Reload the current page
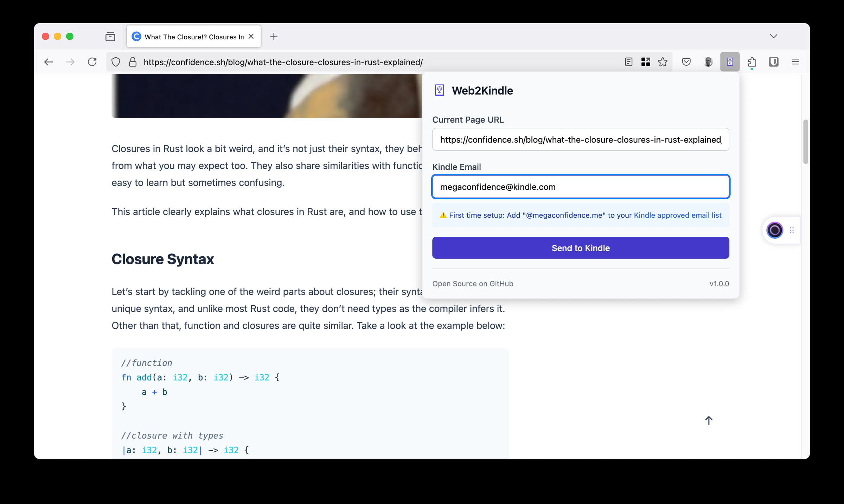The width and height of the screenshot is (844, 504). [92, 62]
